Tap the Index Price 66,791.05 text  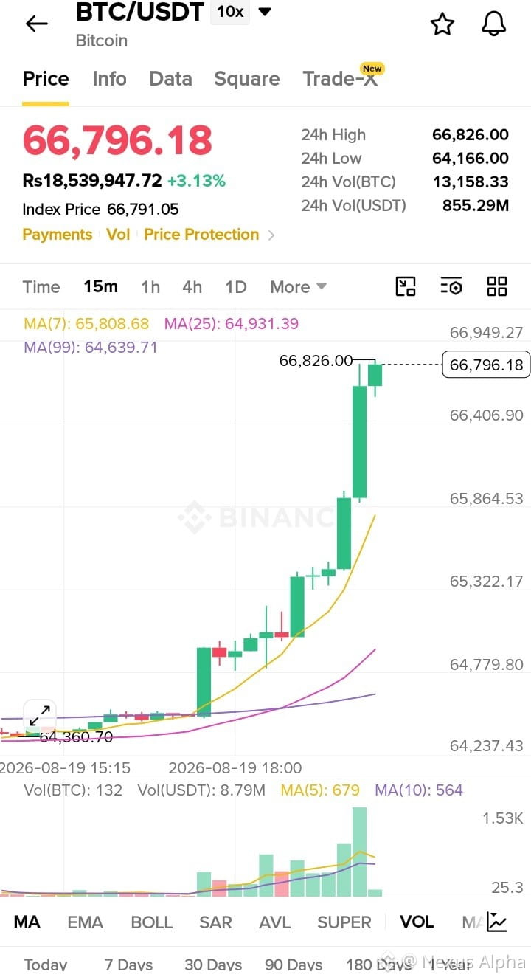(100, 210)
